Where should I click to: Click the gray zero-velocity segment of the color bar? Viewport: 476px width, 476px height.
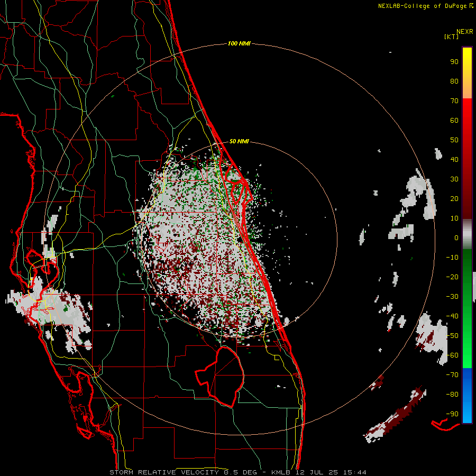pos(467,234)
